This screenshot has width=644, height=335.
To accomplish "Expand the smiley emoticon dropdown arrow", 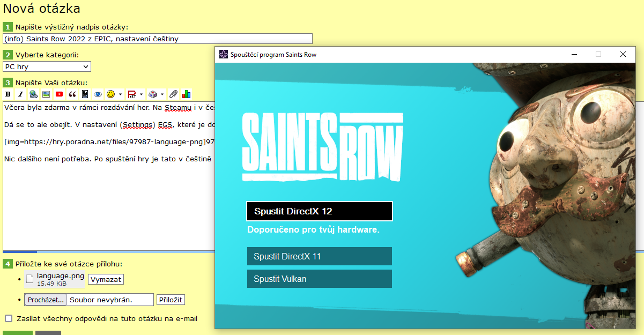I will pyautogui.click(x=121, y=94).
